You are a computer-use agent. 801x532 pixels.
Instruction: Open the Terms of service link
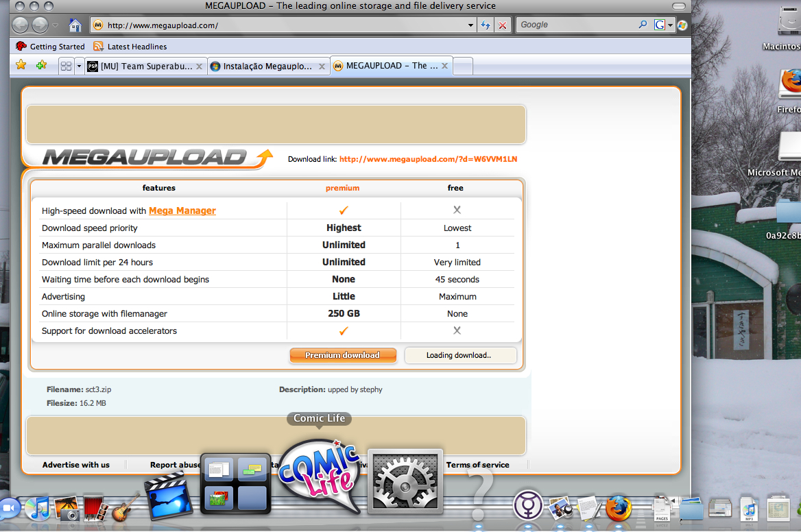click(477, 465)
